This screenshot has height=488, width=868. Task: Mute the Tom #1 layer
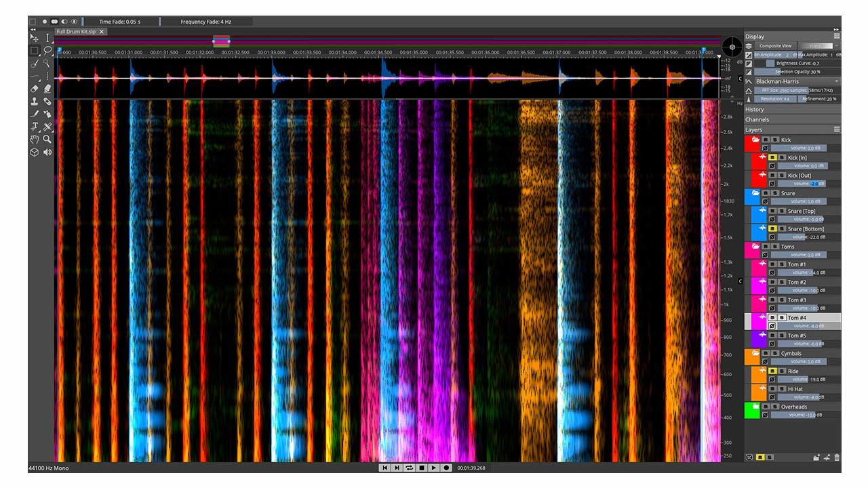coord(772,264)
